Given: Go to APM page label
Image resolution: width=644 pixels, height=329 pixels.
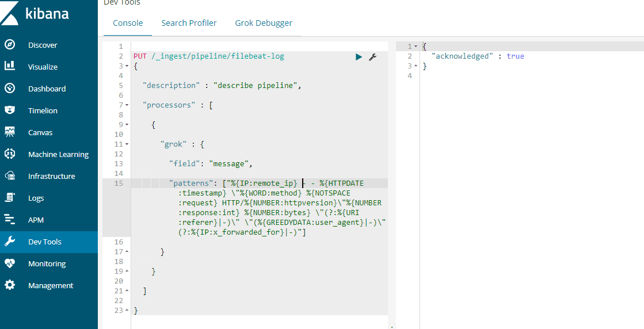Looking at the screenshot, I should tap(36, 220).
